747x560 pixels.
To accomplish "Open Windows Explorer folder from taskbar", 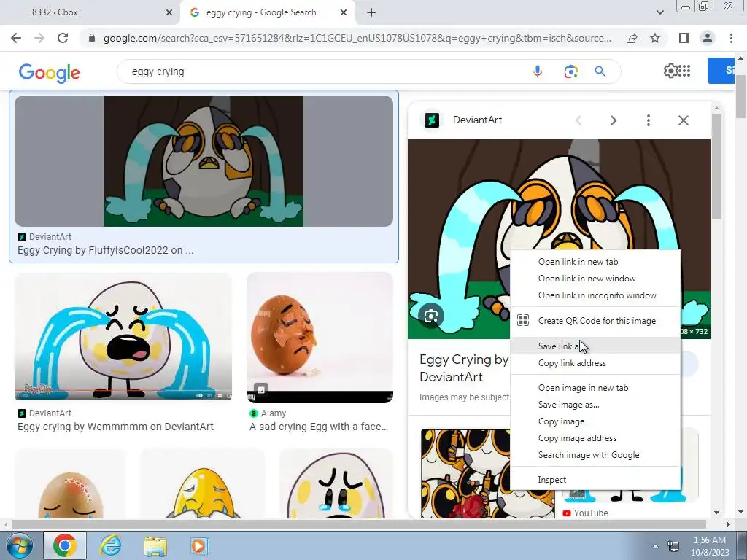I will pyautogui.click(x=155, y=545).
